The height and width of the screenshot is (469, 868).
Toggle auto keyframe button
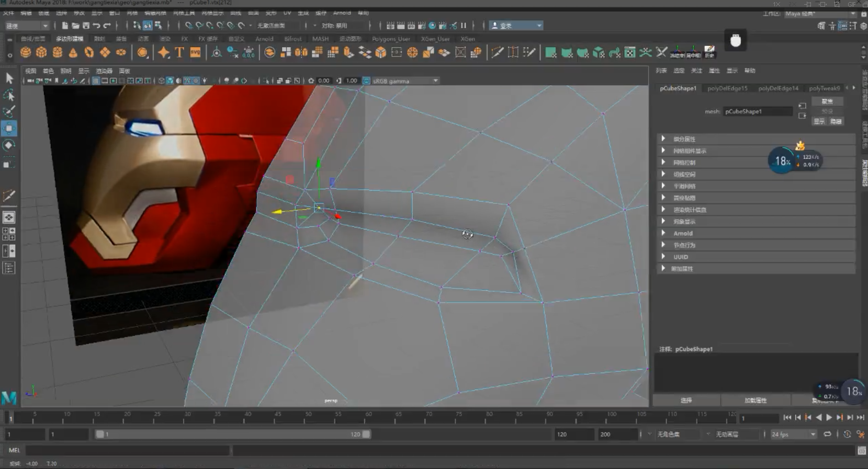[847, 434]
